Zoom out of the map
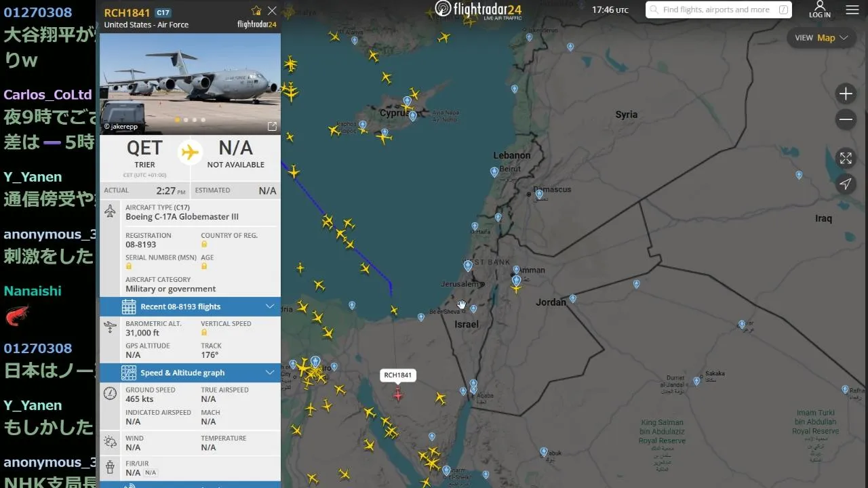Screen dimensions: 868x488 click(846, 120)
